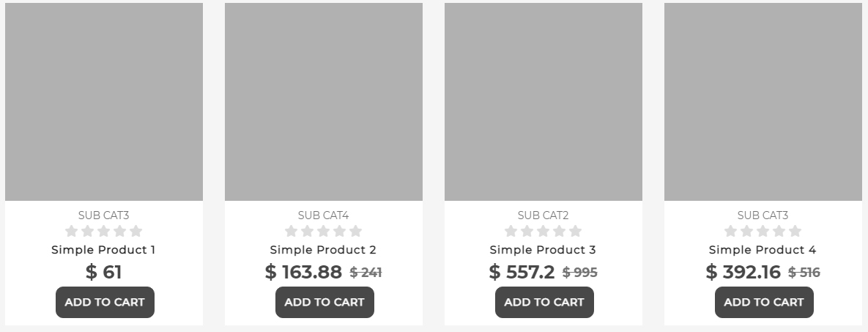Click fifth star of Simple Product 4 rating
868x332 pixels.
(x=795, y=232)
